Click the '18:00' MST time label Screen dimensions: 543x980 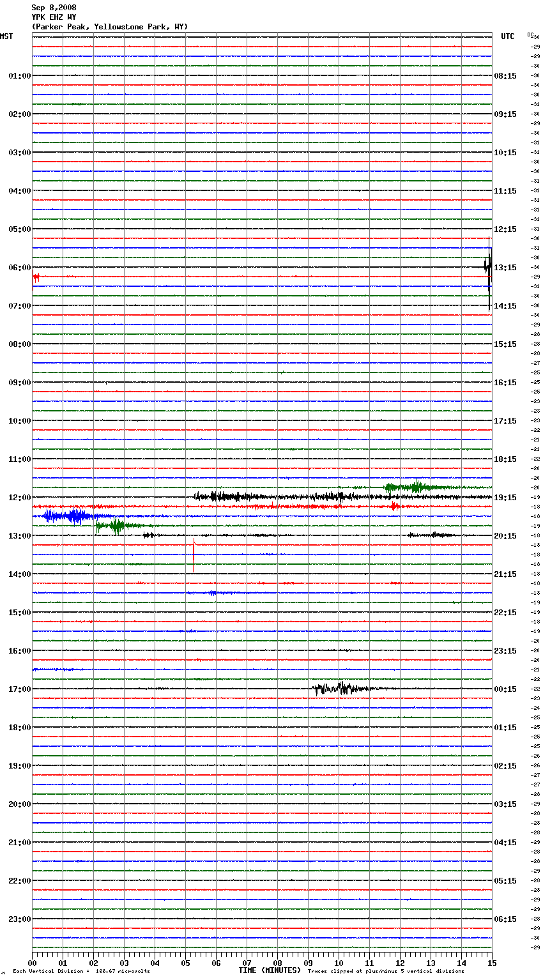pyautogui.click(x=20, y=728)
